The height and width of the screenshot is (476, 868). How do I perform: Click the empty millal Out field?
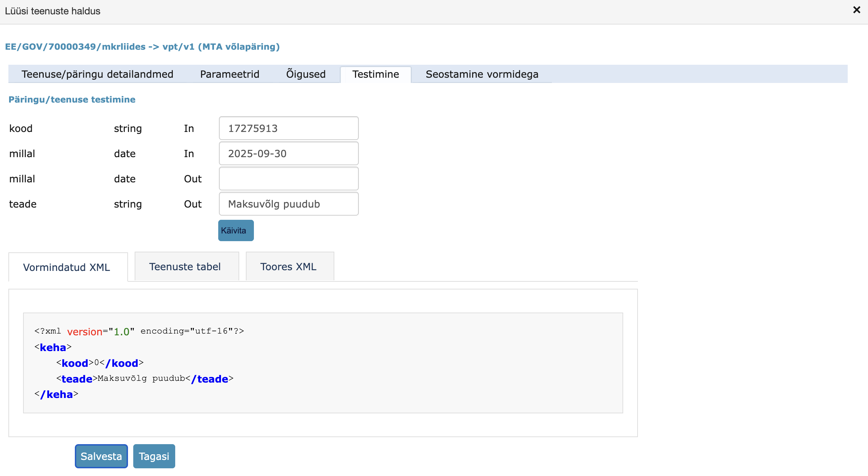click(289, 179)
